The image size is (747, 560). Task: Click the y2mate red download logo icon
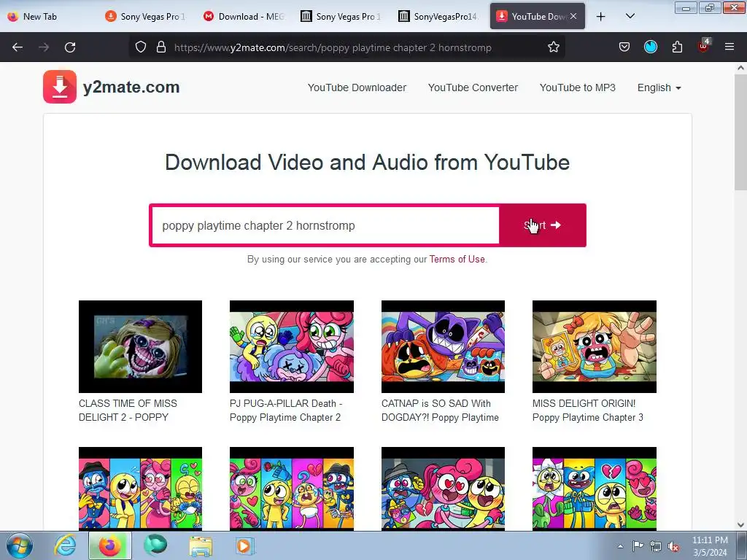point(60,87)
